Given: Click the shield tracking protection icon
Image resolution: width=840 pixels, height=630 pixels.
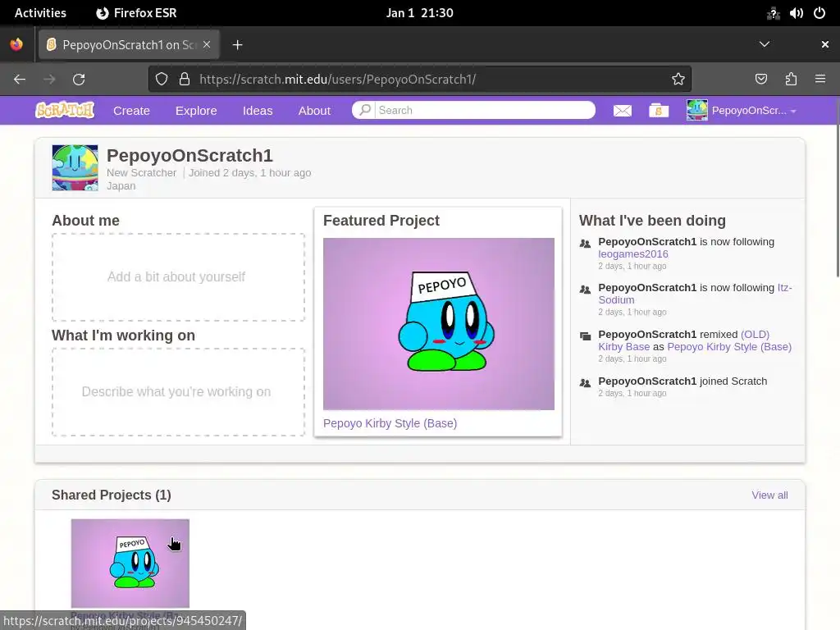Looking at the screenshot, I should 162,80.
